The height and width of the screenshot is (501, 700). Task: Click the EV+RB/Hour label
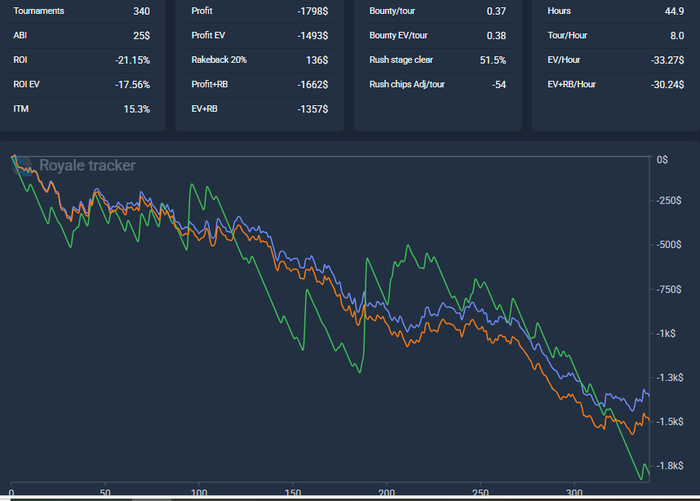572,84
